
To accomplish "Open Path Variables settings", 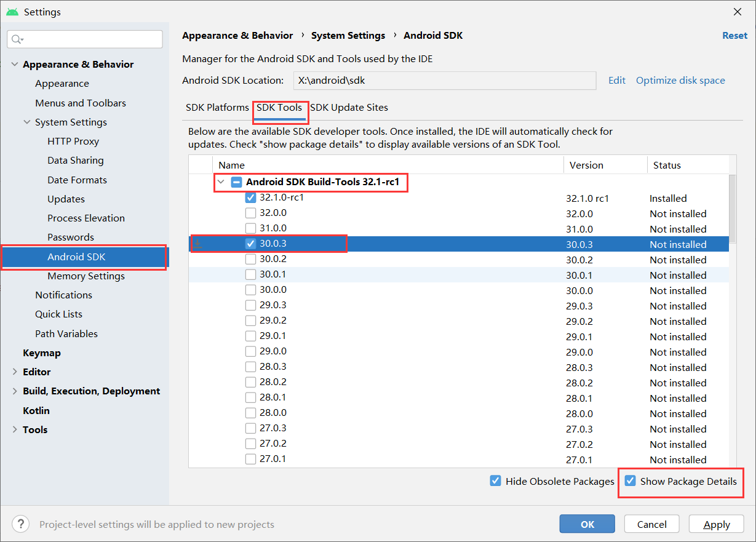I will pos(66,333).
